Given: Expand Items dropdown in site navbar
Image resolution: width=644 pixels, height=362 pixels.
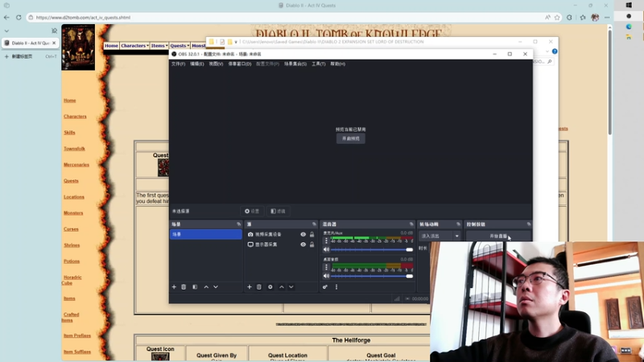Looking at the screenshot, I should (x=159, y=46).
